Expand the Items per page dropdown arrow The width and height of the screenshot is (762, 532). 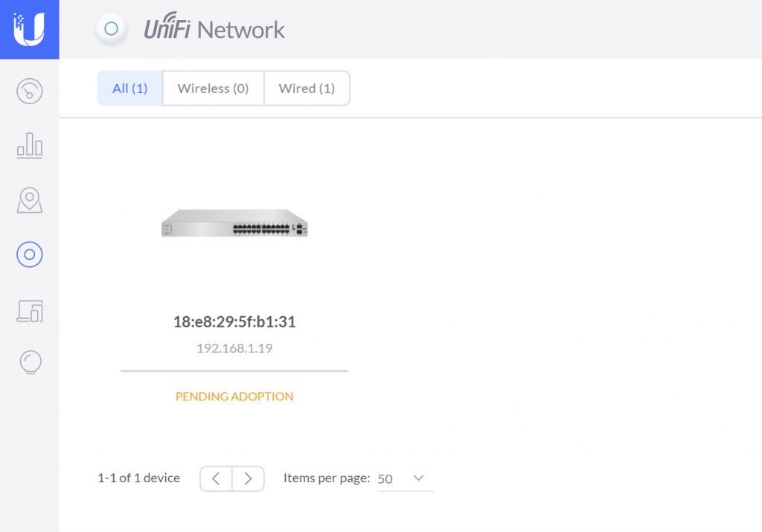[x=418, y=478]
